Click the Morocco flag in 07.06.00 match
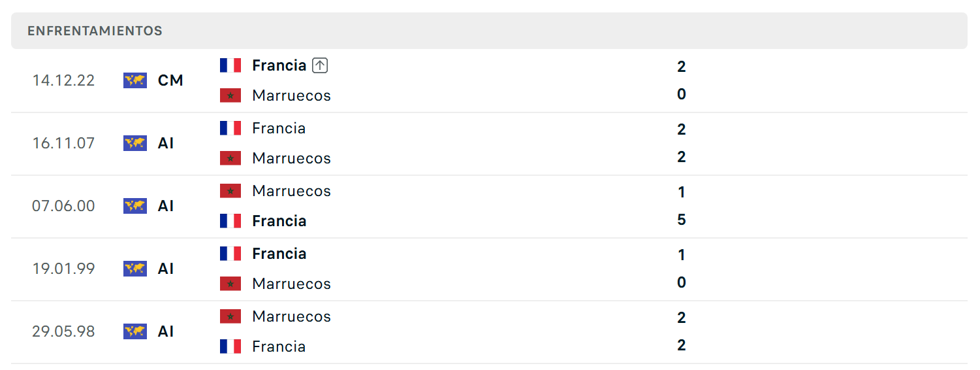Image resolution: width=980 pixels, height=370 pixels. pos(230,191)
